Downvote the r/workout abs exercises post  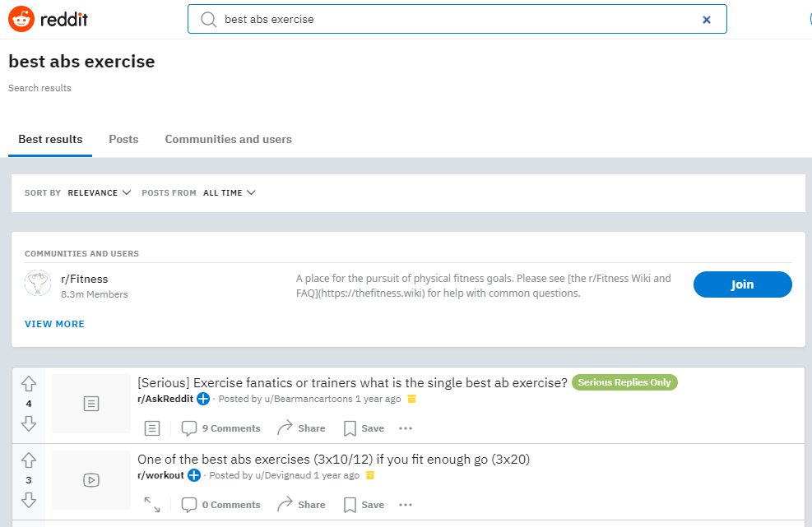click(29, 500)
